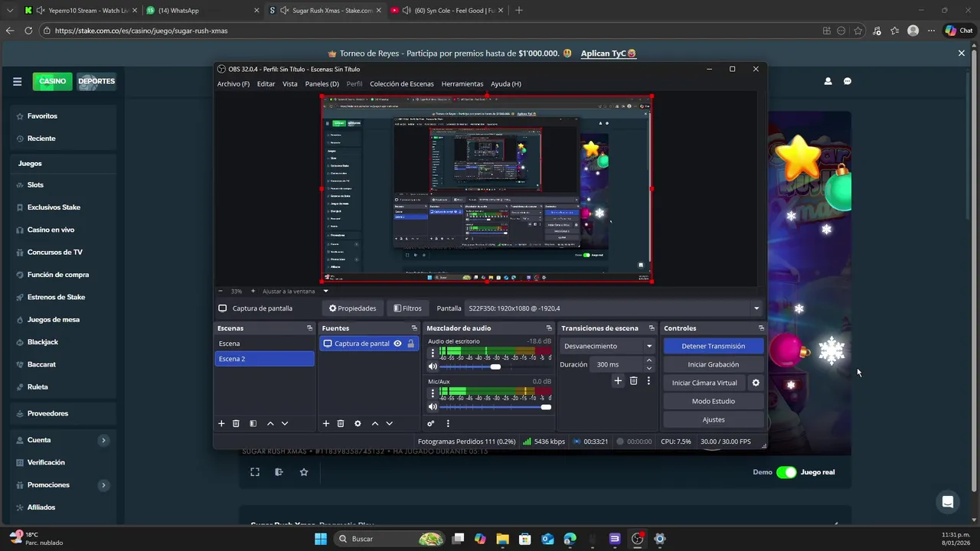980x551 pixels.
Task: Open preview scaling dropdown arrow
Action: (x=325, y=291)
